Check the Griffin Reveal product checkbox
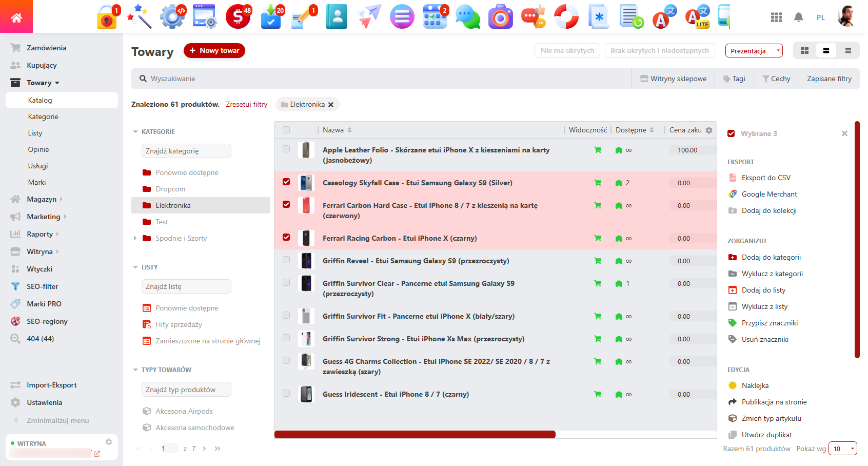 point(286,260)
